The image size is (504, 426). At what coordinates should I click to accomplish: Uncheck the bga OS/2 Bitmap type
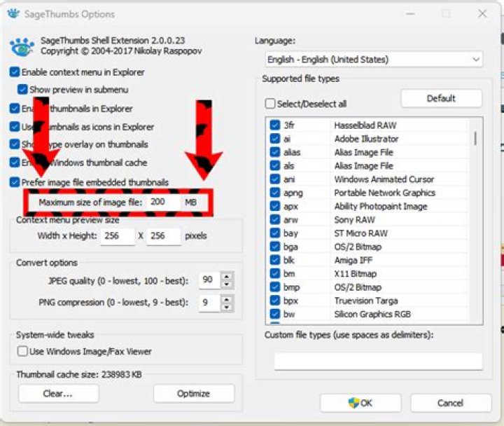click(275, 247)
